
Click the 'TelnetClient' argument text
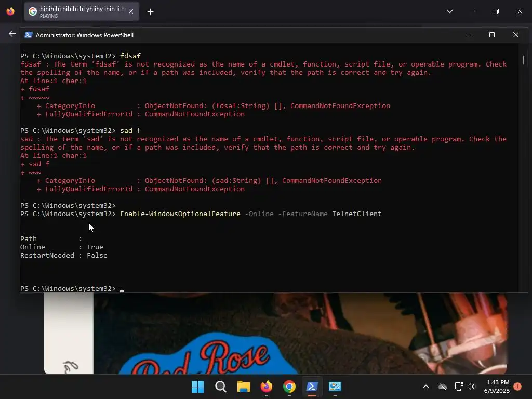(356, 214)
